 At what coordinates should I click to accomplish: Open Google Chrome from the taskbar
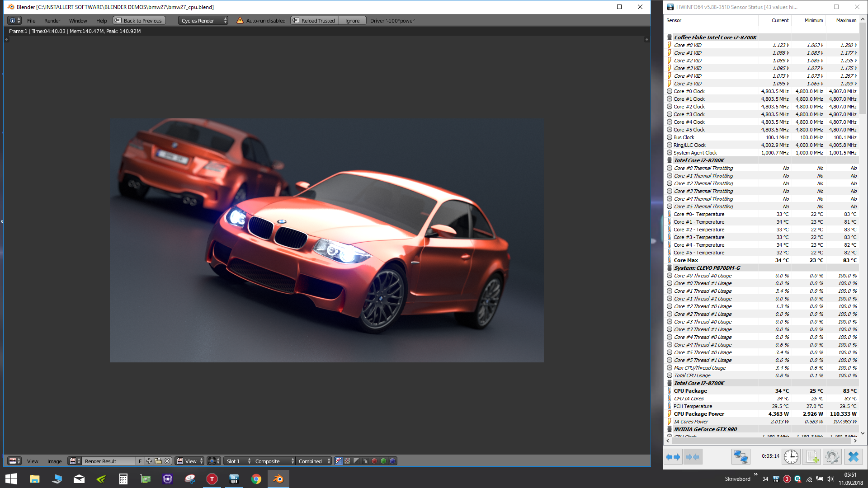256,479
